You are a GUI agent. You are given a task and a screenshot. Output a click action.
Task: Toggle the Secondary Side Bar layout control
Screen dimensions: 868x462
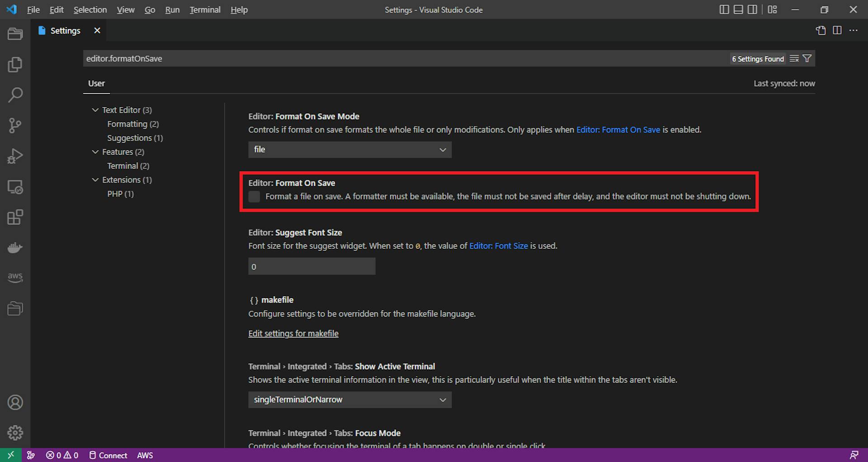point(753,9)
